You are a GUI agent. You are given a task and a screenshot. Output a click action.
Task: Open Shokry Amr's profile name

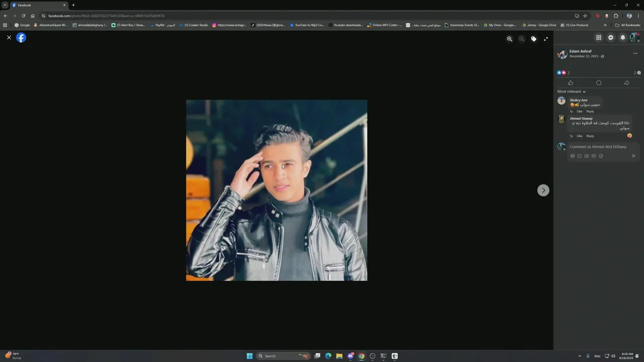tap(579, 100)
